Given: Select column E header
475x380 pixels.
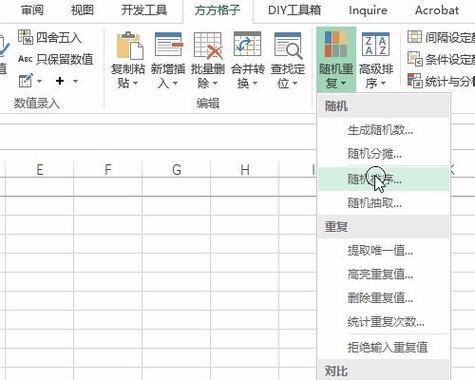Looking at the screenshot, I should [x=40, y=169].
